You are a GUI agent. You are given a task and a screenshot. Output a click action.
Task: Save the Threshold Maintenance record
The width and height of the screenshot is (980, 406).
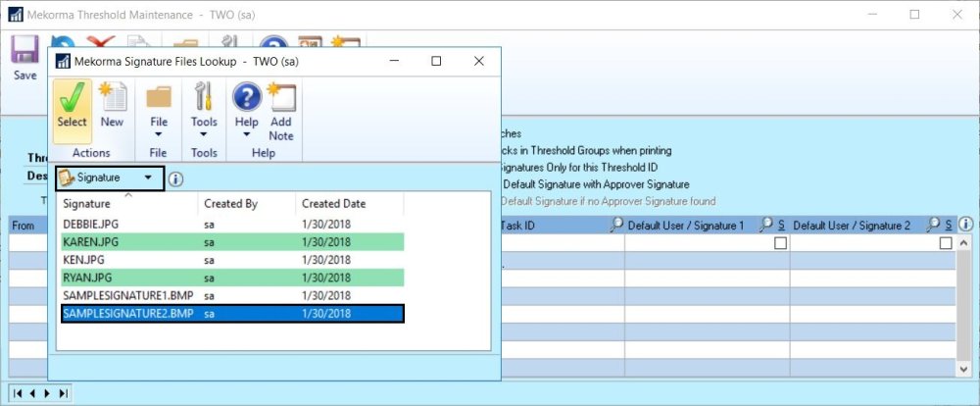pyautogui.click(x=25, y=58)
